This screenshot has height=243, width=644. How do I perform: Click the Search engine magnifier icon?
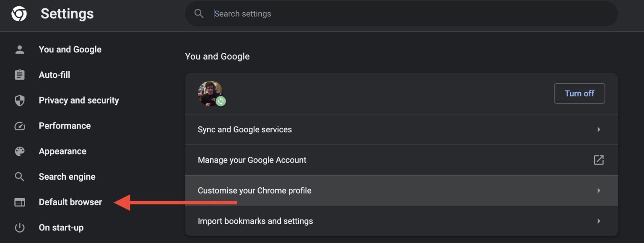click(19, 176)
